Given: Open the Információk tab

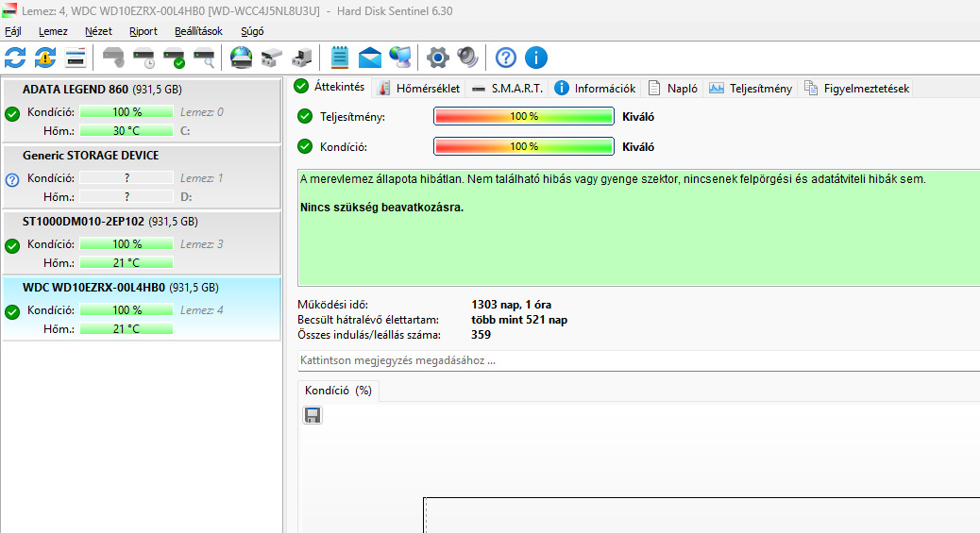Looking at the screenshot, I should (x=595, y=89).
